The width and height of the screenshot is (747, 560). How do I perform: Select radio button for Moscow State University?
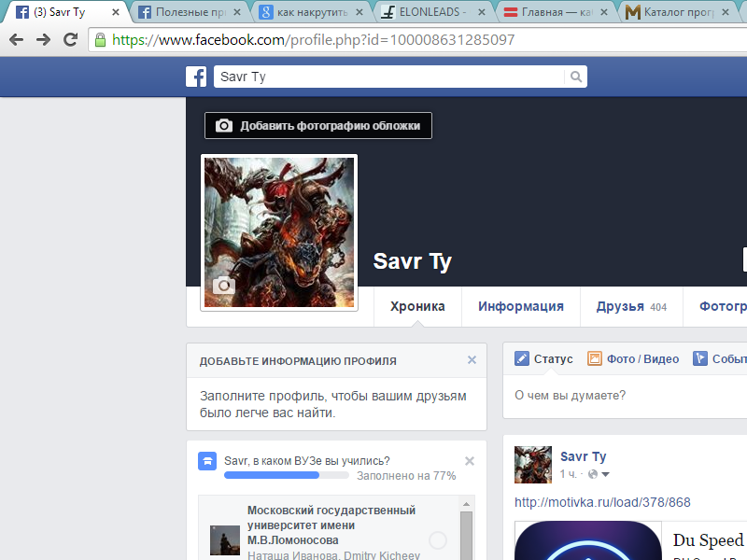coord(437,540)
